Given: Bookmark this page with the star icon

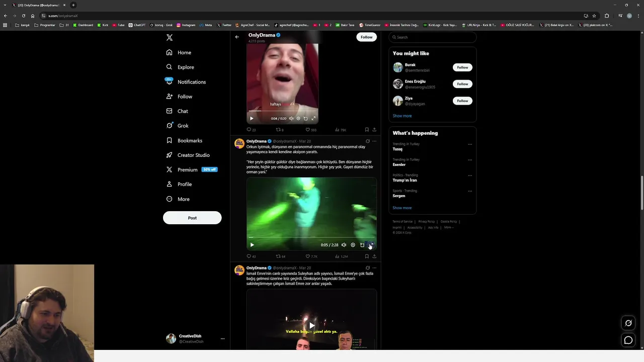Looking at the screenshot, I should coord(594,16).
